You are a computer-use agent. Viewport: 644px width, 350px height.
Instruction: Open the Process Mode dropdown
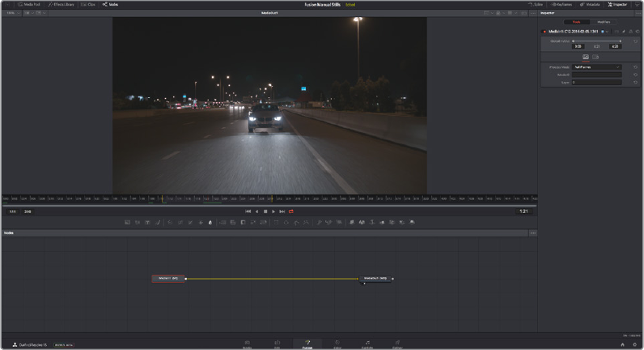point(596,66)
